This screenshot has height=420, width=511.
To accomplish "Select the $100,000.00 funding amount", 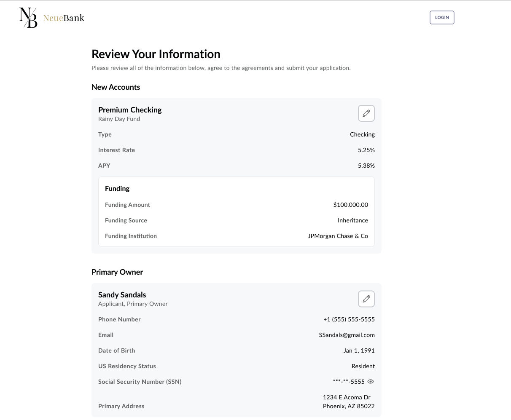I will coord(350,205).
